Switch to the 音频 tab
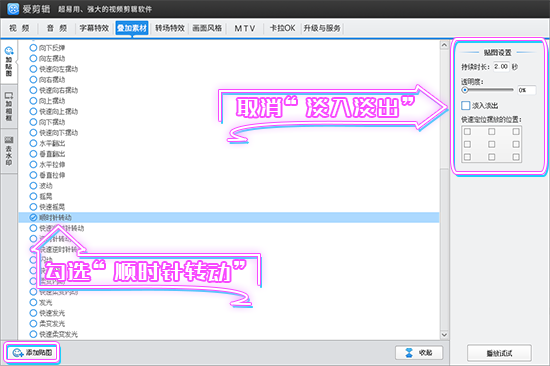550x366 pixels. pos(57,28)
